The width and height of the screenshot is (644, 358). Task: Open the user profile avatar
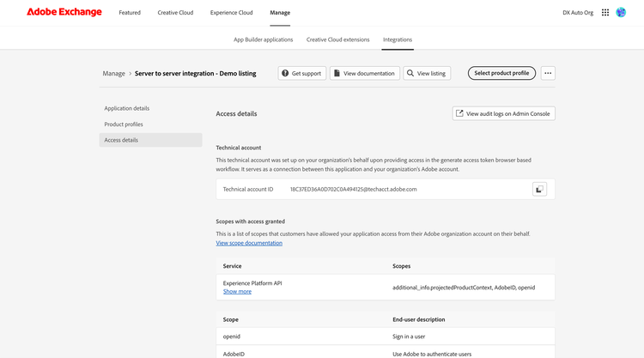pos(621,12)
